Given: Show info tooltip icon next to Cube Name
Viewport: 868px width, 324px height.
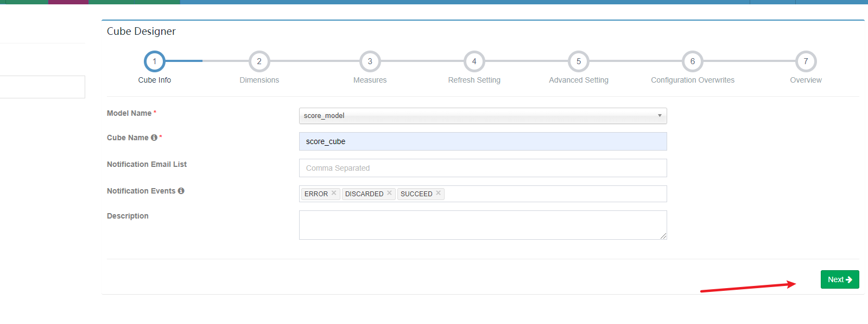Looking at the screenshot, I should pyautogui.click(x=154, y=138).
